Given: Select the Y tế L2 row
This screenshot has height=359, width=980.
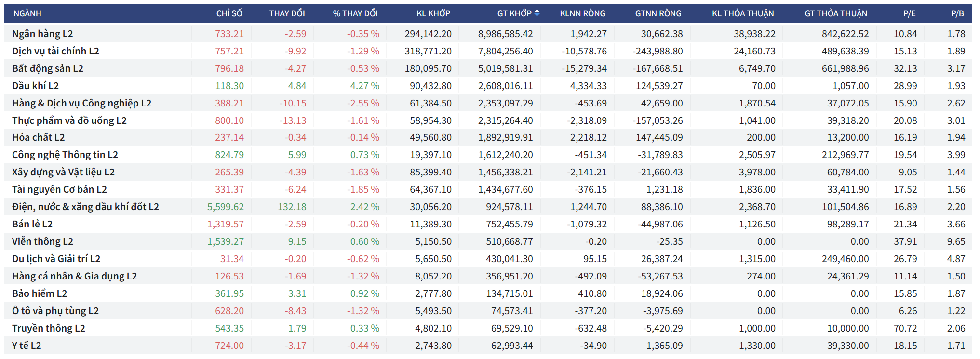Looking at the screenshot, I should (x=27, y=346).
